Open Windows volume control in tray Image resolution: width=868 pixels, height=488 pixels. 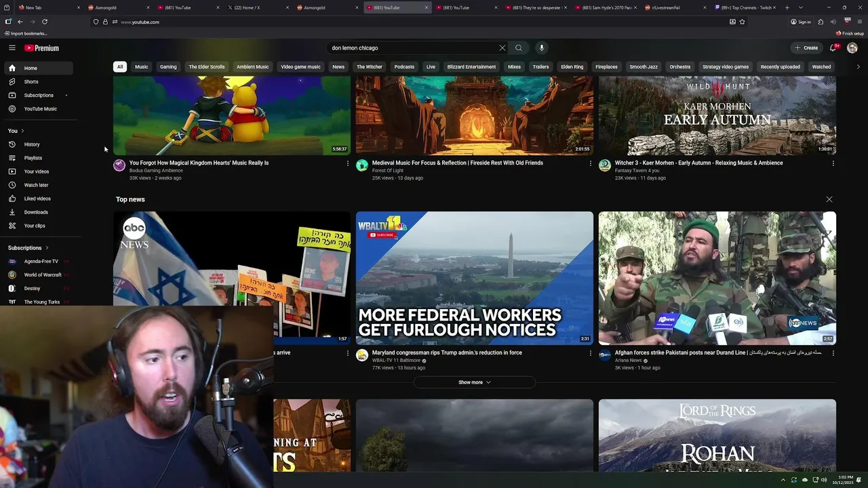pyautogui.click(x=824, y=480)
